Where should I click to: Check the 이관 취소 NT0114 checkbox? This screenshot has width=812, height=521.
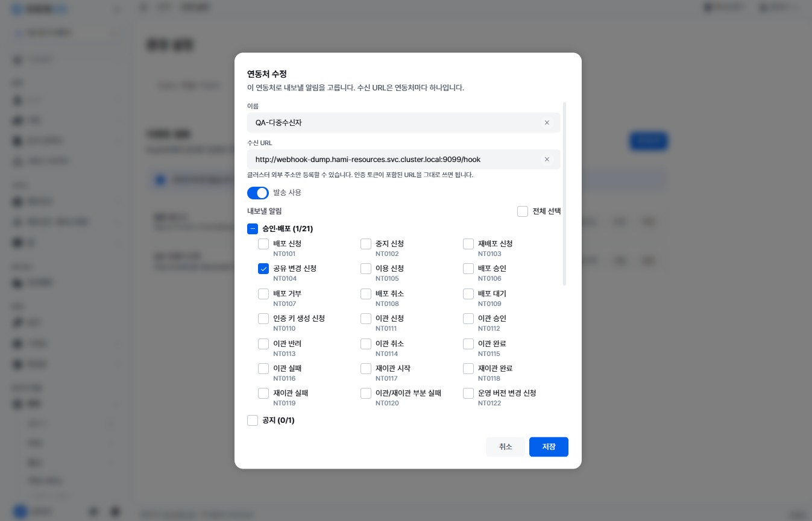366,344
